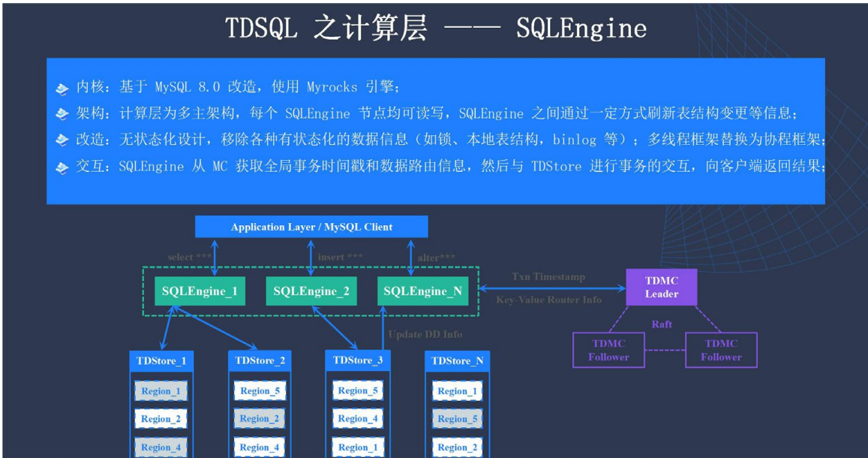
Task: Select Region_4 inside TDStore_2
Action: [x=260, y=447]
